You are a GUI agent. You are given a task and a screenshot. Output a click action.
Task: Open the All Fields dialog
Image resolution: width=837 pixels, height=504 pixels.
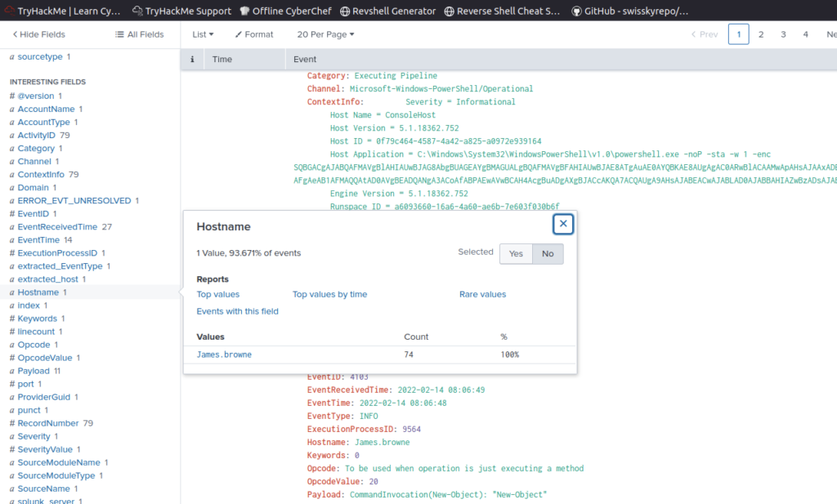pyautogui.click(x=139, y=34)
